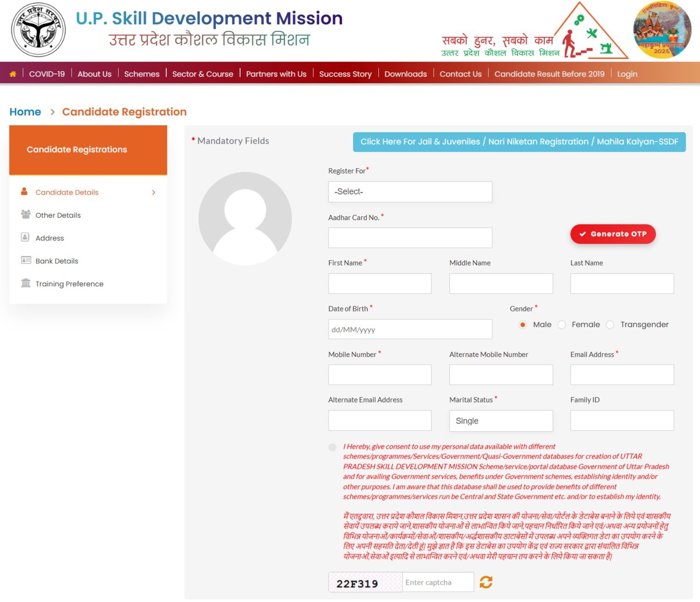Viewport: 700px width, 602px height.
Task: Open the Contact Us menu
Action: [460, 74]
